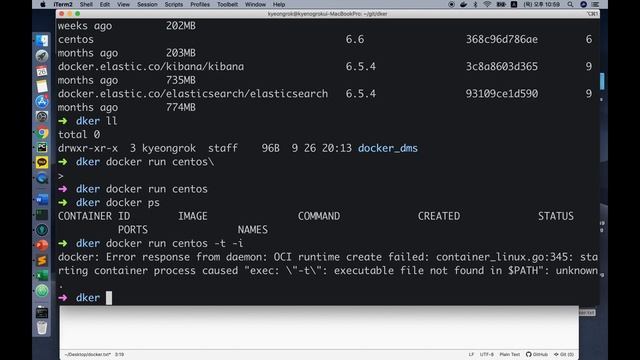Open the Shell menu
640x360 pixels.
tap(86, 4)
